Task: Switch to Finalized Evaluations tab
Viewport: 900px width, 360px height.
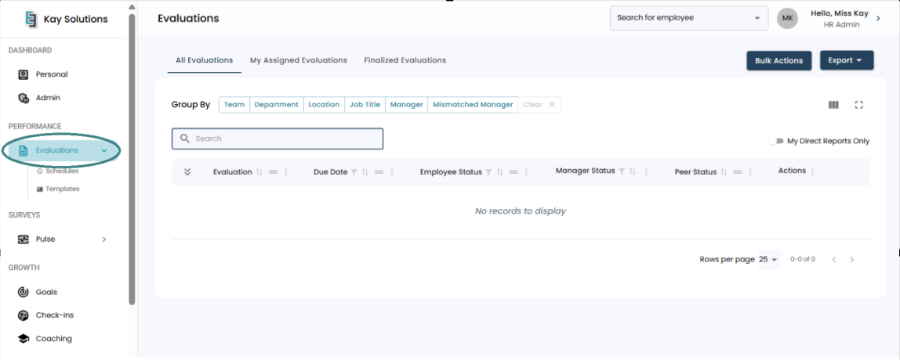Action: (405, 60)
